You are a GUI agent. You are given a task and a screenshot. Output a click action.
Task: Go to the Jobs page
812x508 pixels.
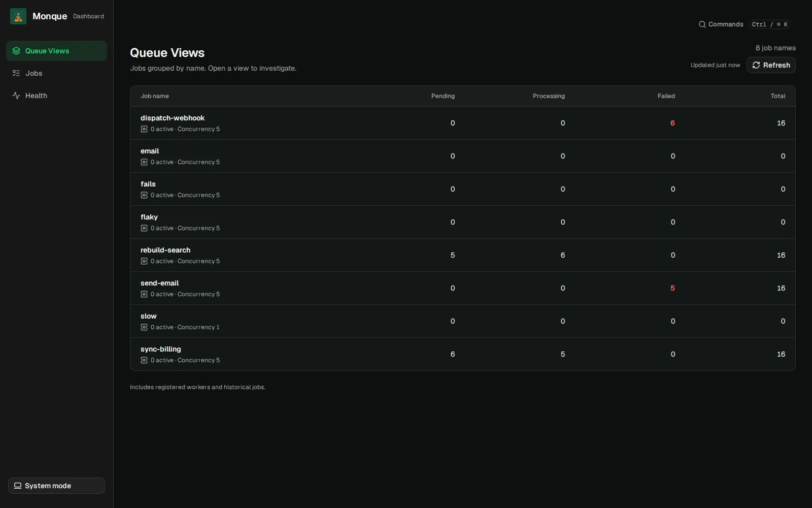tap(56, 73)
